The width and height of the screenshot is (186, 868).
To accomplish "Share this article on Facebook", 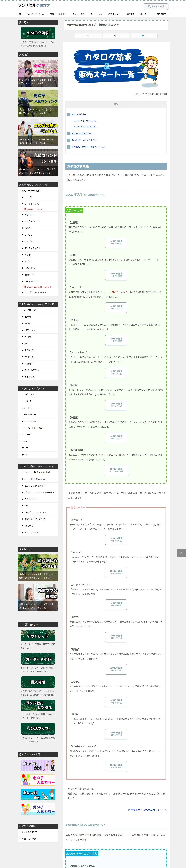I will (x=115, y=35).
